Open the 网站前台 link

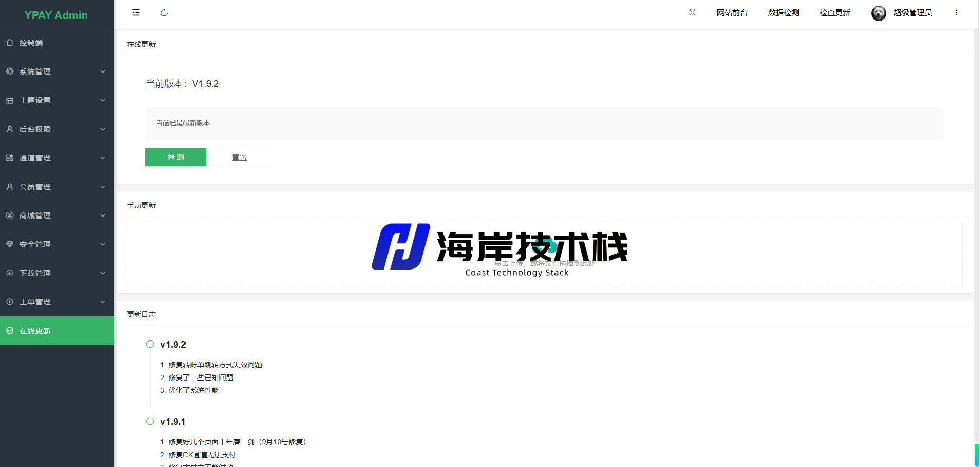pos(732,13)
